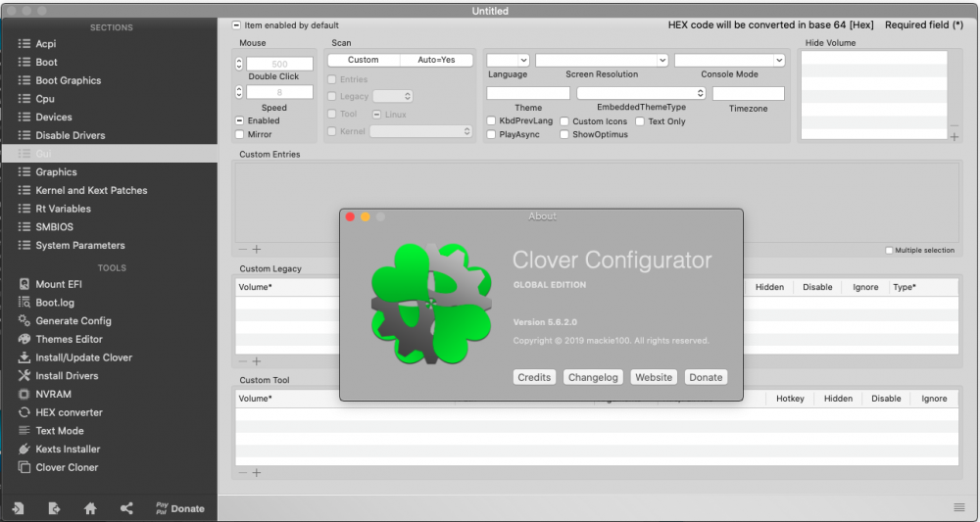The width and height of the screenshot is (980, 522).
Task: Toggle Item enabled by default checkbox
Action: tap(236, 25)
